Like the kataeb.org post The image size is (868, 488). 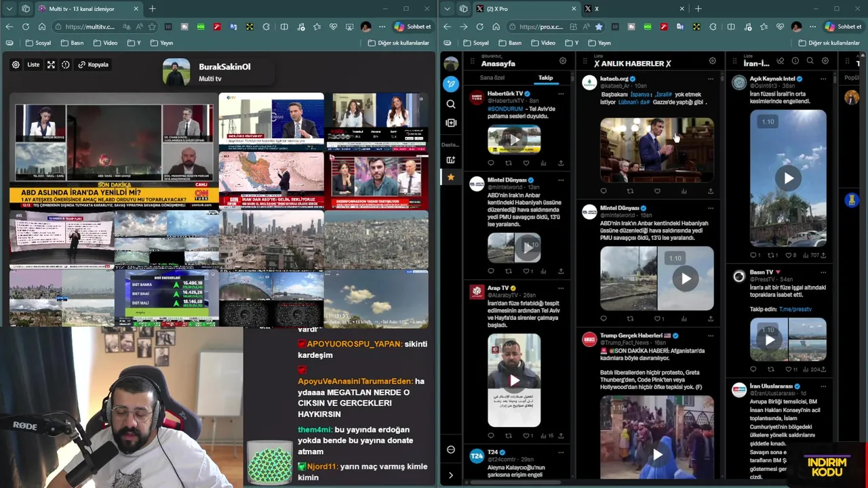657,191
